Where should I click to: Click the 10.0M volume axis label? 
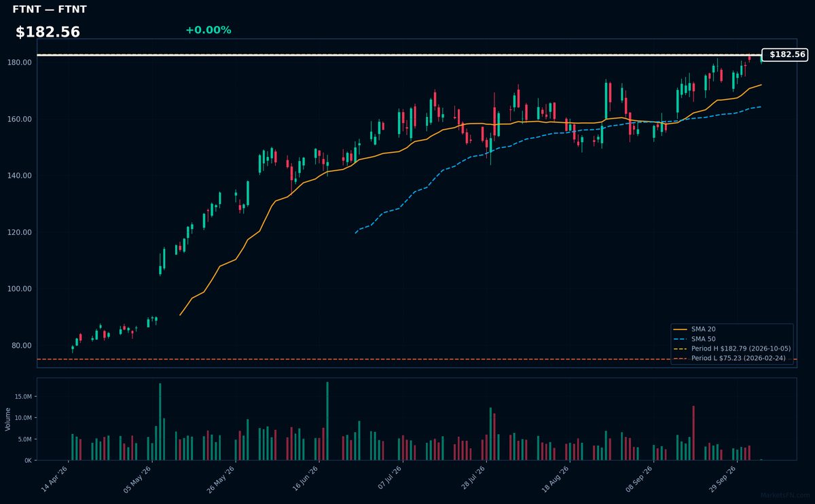coord(23,418)
